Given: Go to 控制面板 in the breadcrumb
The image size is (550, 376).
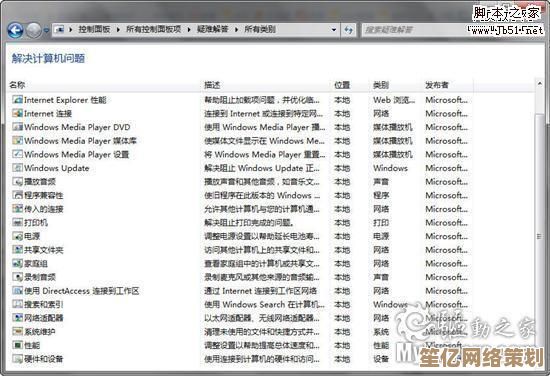Looking at the screenshot, I should coord(94,29).
